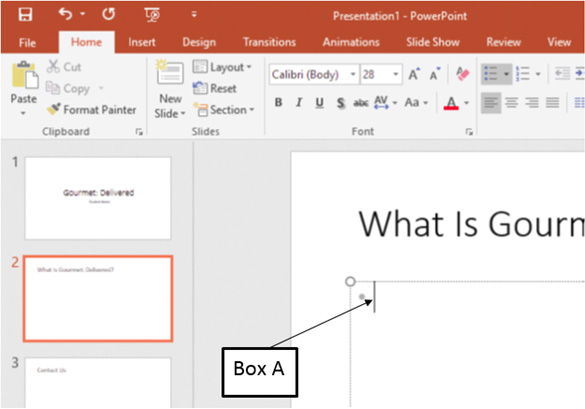Select slide 3 Contact Us thumbnail
Viewport: 585px width, 409px height.
point(98,383)
